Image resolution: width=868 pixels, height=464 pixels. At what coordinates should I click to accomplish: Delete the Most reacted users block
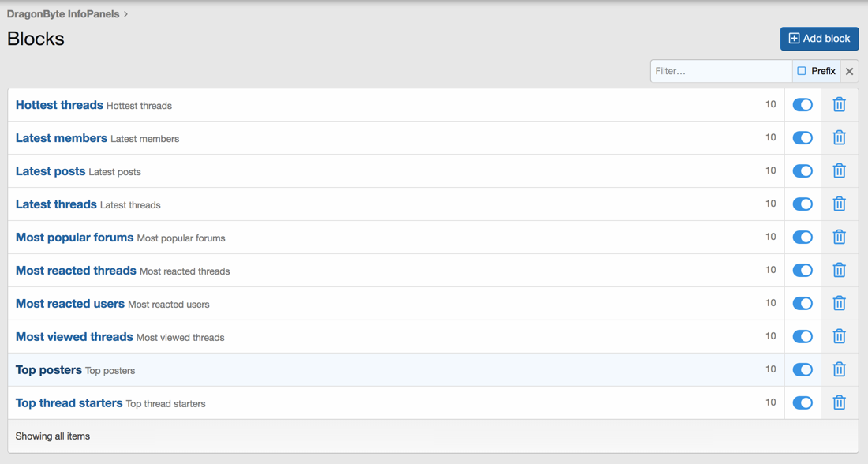pyautogui.click(x=839, y=304)
